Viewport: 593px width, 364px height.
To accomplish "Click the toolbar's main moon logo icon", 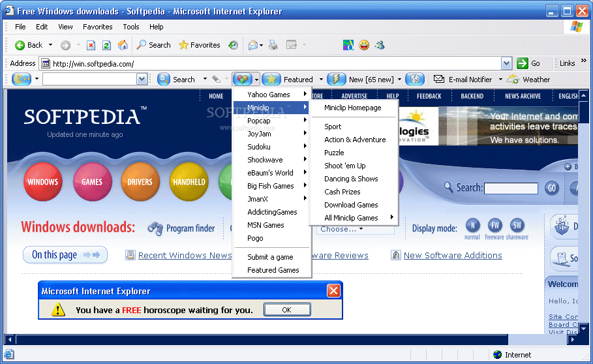I will coord(22,79).
